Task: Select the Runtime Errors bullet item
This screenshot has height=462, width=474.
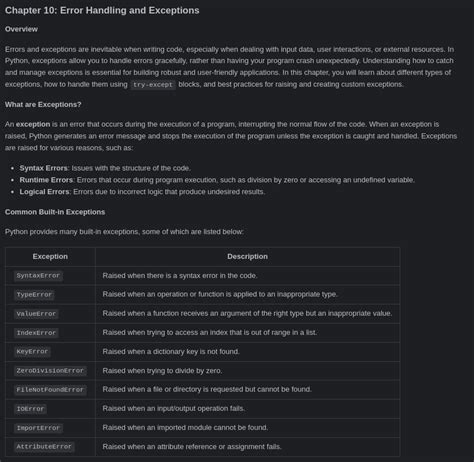Action: coord(217,180)
